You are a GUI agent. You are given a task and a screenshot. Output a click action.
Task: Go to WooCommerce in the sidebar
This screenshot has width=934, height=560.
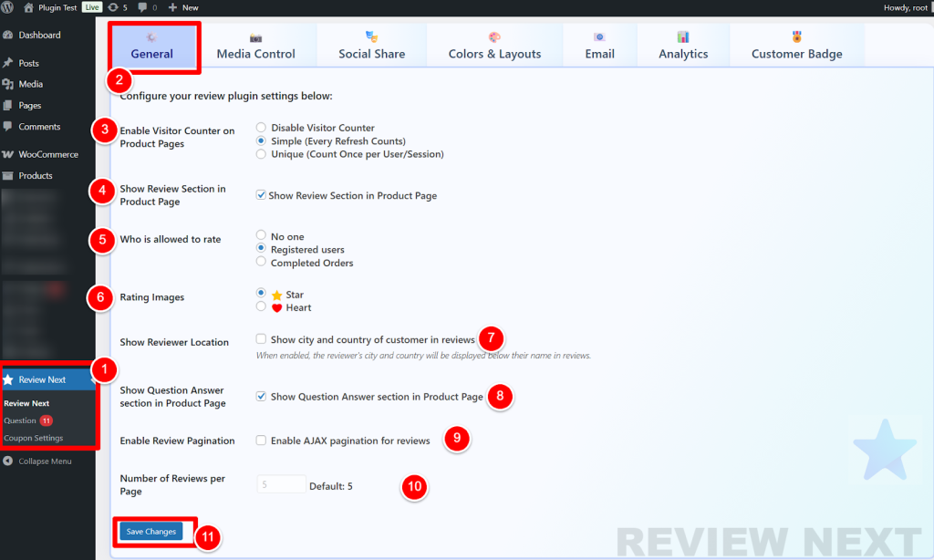[x=47, y=154]
